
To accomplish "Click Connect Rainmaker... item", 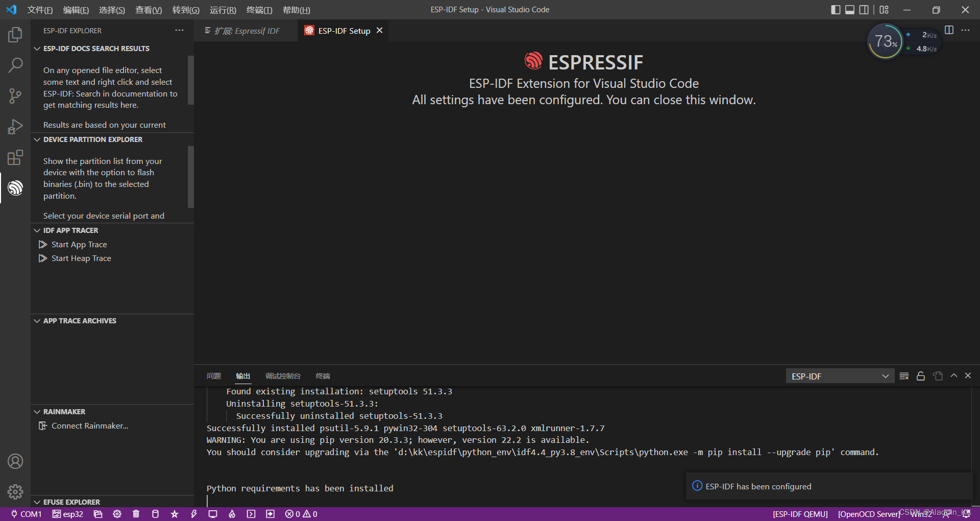I will click(x=90, y=426).
